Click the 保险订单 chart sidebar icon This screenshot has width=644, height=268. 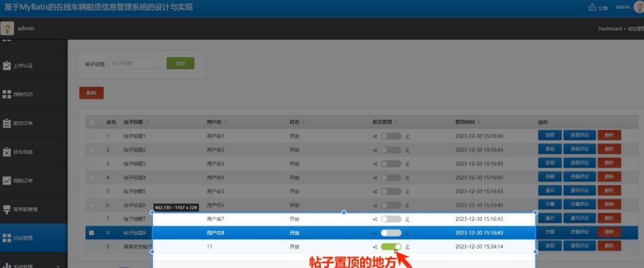point(7,180)
